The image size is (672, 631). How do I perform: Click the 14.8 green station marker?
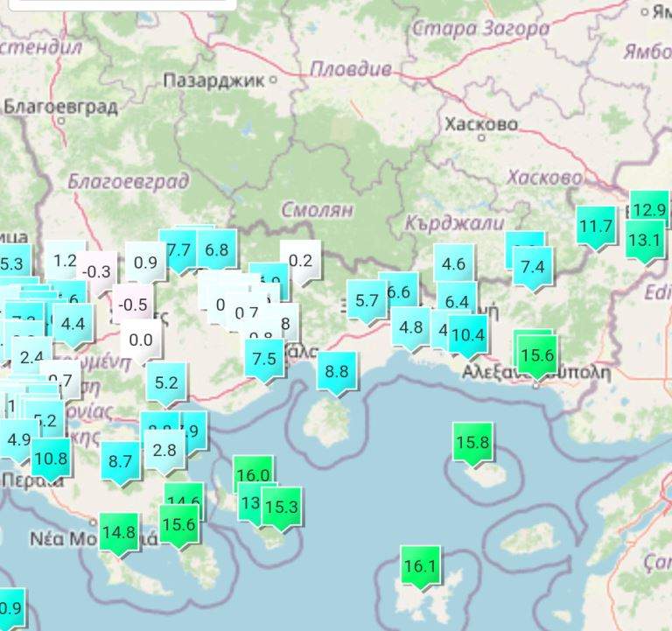tap(119, 532)
